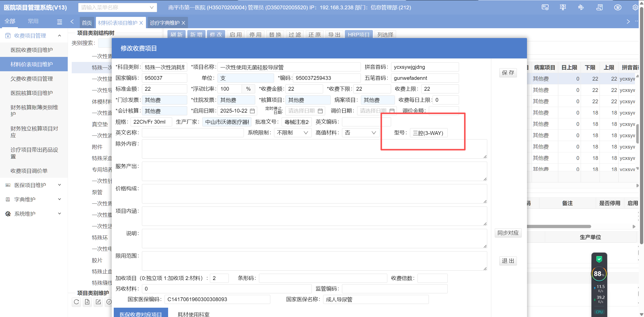Open the settings gear icon
The height and width of the screenshot is (317, 644).
click(x=635, y=7)
